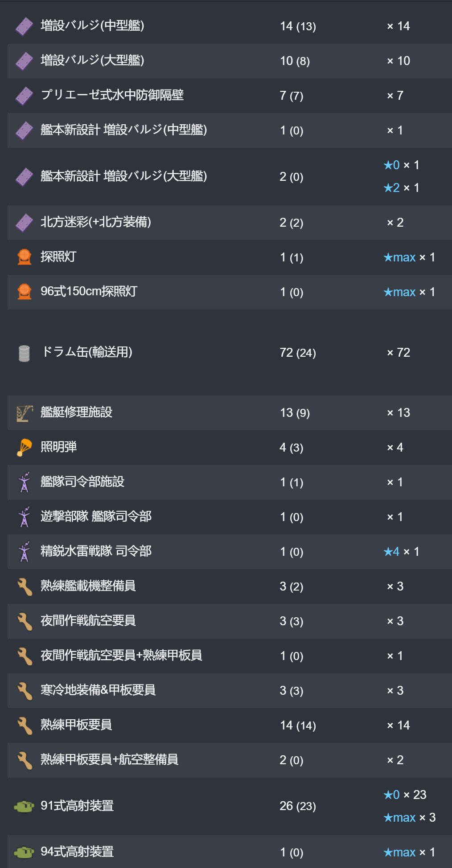452x868 pixels.
Task: Click the star shell parachute icon beside 照明弾
Action: coord(24,448)
